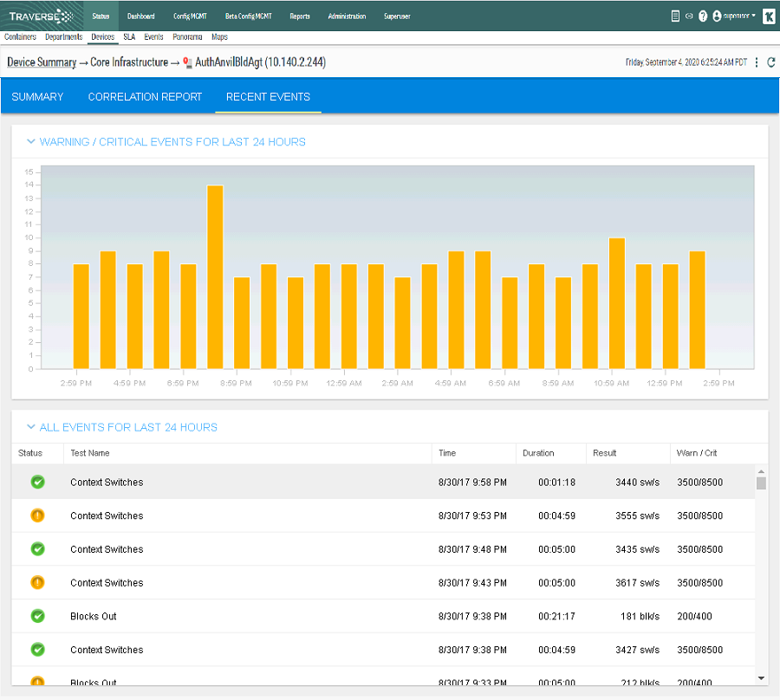This screenshot has width=780, height=700.
Task: Switch to the Summary tab
Action: [x=37, y=97]
